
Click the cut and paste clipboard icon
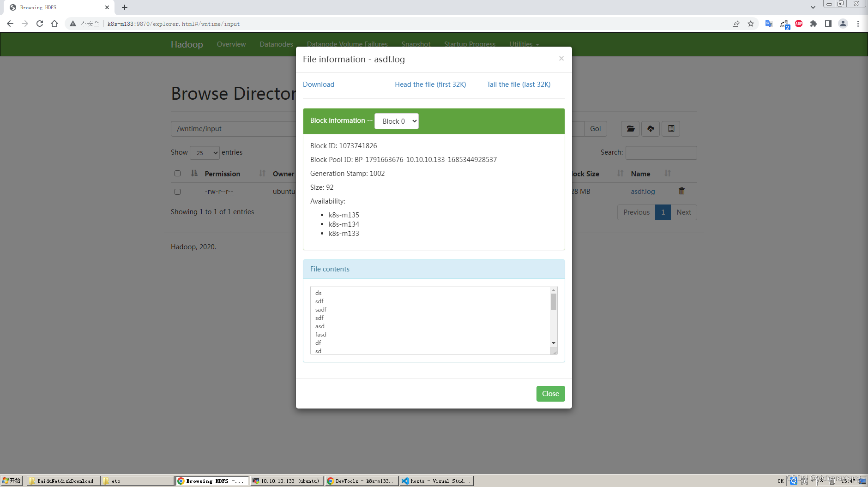671,129
